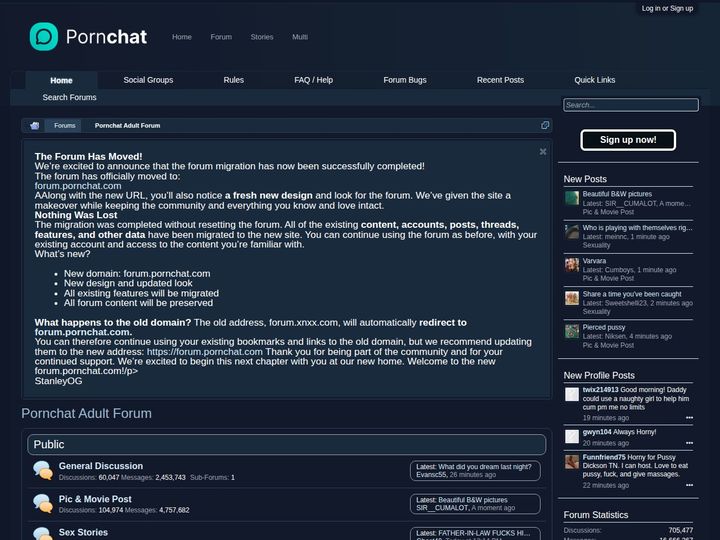Open Pierced pussy thread
The image size is (720, 540).
tap(604, 327)
